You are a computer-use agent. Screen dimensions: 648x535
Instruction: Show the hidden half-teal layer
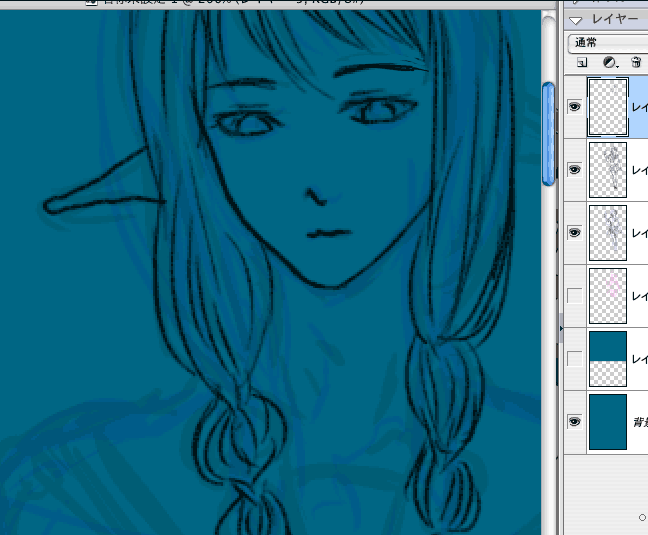click(574, 359)
